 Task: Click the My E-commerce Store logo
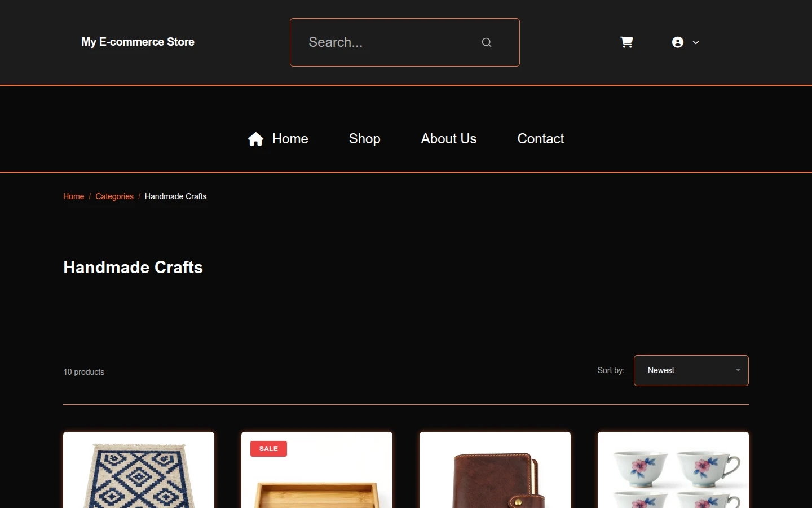click(138, 42)
